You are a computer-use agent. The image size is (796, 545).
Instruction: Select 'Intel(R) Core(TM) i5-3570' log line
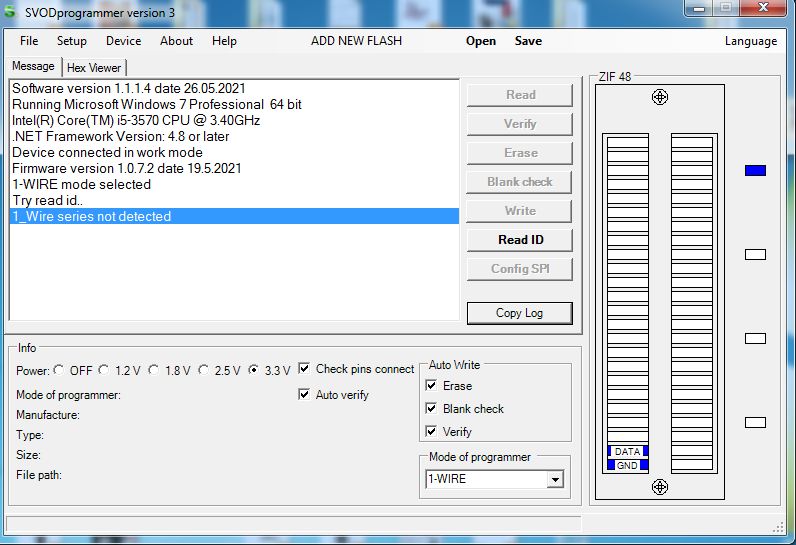pos(234,120)
